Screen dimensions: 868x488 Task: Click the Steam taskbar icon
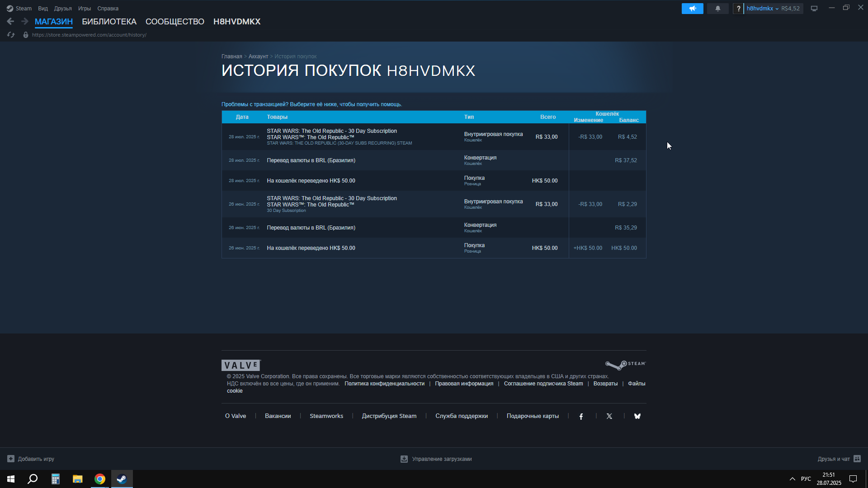pyautogui.click(x=122, y=479)
